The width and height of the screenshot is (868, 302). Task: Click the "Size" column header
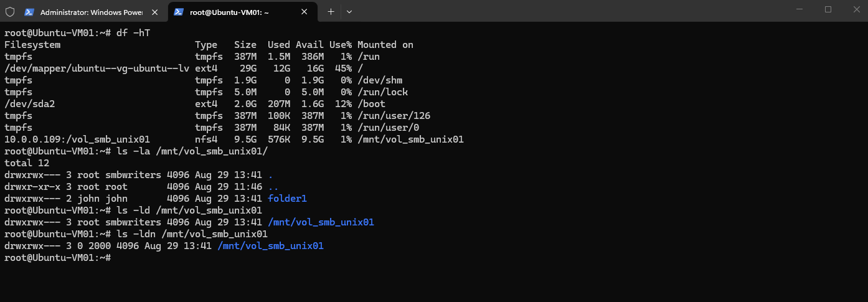(245, 45)
